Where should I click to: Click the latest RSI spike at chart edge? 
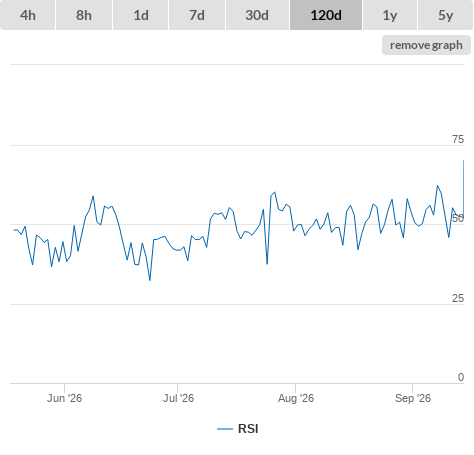click(463, 161)
